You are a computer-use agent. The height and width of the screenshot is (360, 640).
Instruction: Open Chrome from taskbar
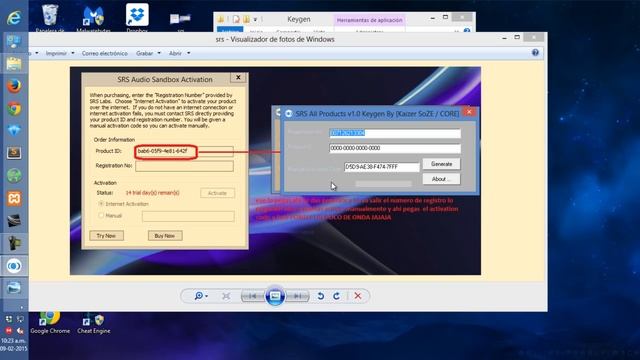14,109
